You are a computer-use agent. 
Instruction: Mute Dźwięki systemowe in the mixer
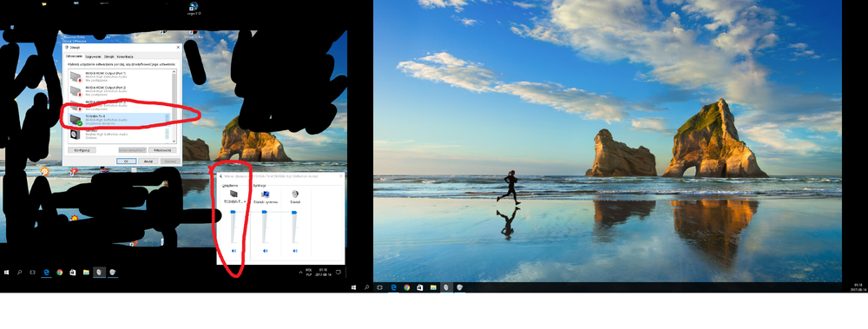[x=265, y=251]
